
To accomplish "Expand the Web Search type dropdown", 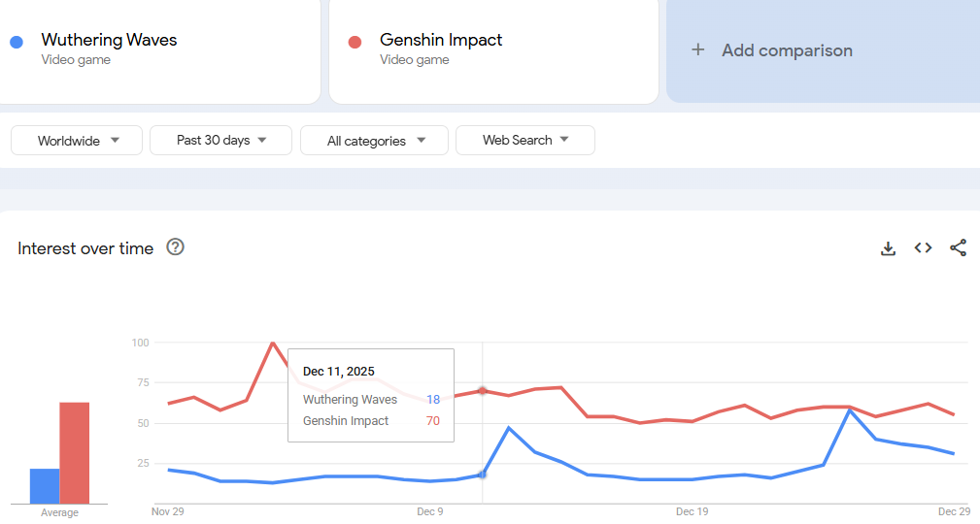I will [x=524, y=141].
